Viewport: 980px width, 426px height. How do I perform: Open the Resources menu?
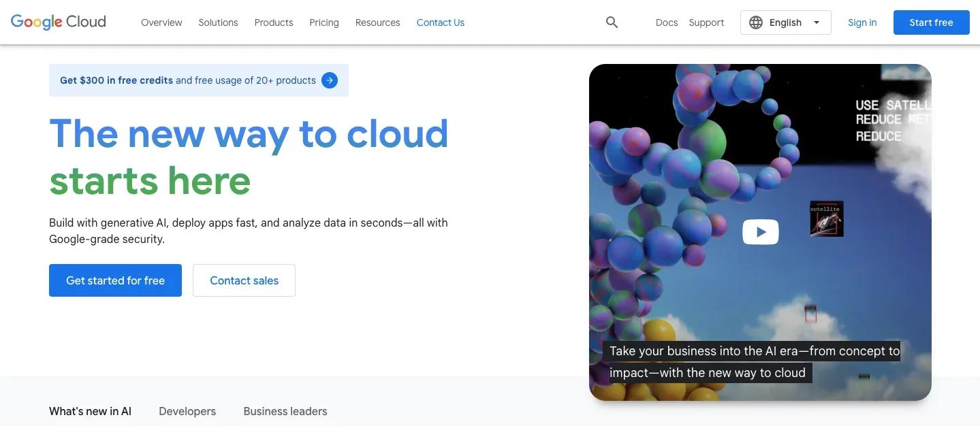click(x=377, y=22)
